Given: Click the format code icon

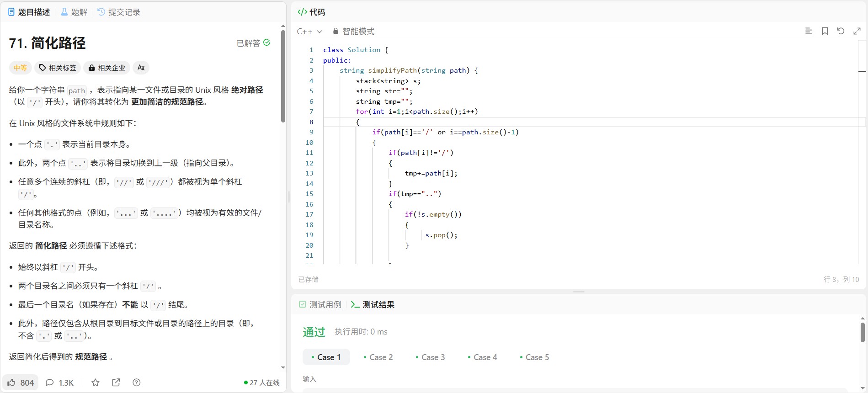Looking at the screenshot, I should pyautogui.click(x=809, y=31).
